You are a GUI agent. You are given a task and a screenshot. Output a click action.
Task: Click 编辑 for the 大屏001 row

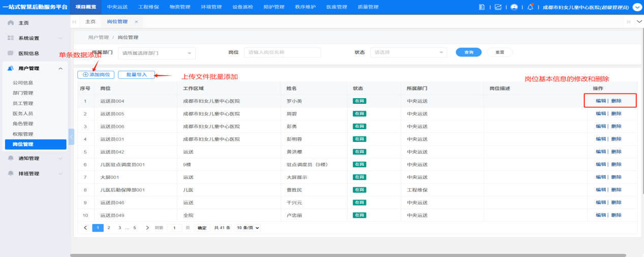601,177
